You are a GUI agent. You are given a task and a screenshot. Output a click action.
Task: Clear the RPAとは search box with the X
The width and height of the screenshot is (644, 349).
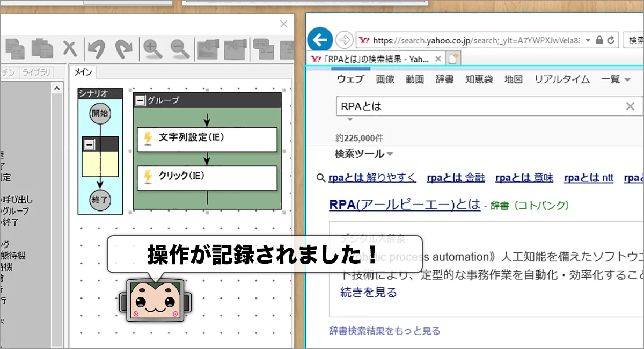point(630,106)
